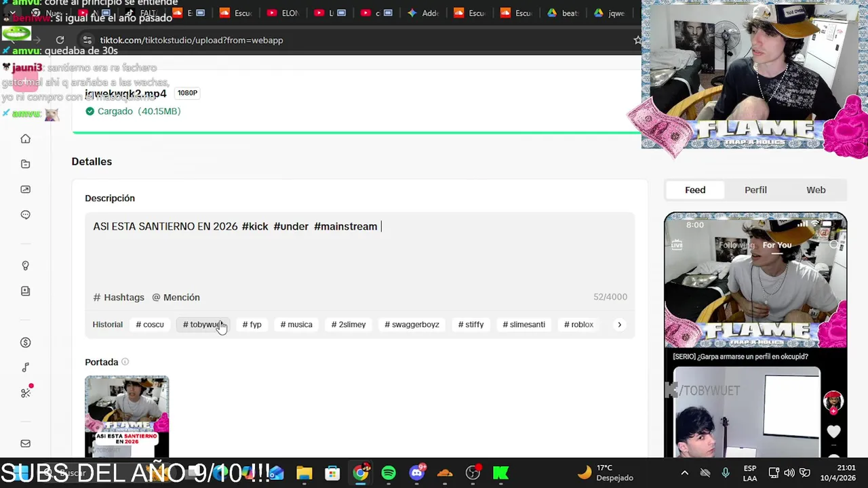Image resolution: width=868 pixels, height=488 pixels.
Task: Select the Following tab in phone preview
Action: (x=736, y=245)
